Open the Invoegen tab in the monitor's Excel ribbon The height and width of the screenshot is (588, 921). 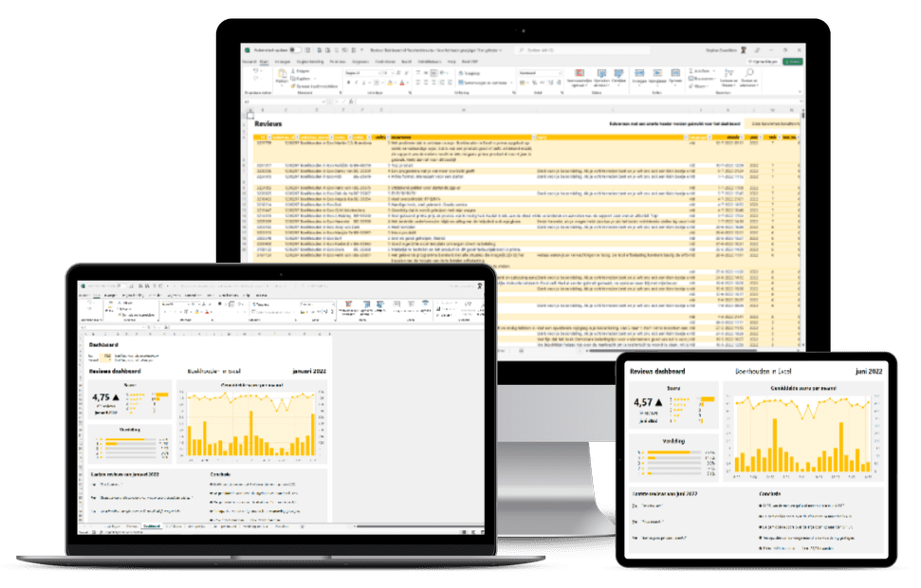click(282, 61)
